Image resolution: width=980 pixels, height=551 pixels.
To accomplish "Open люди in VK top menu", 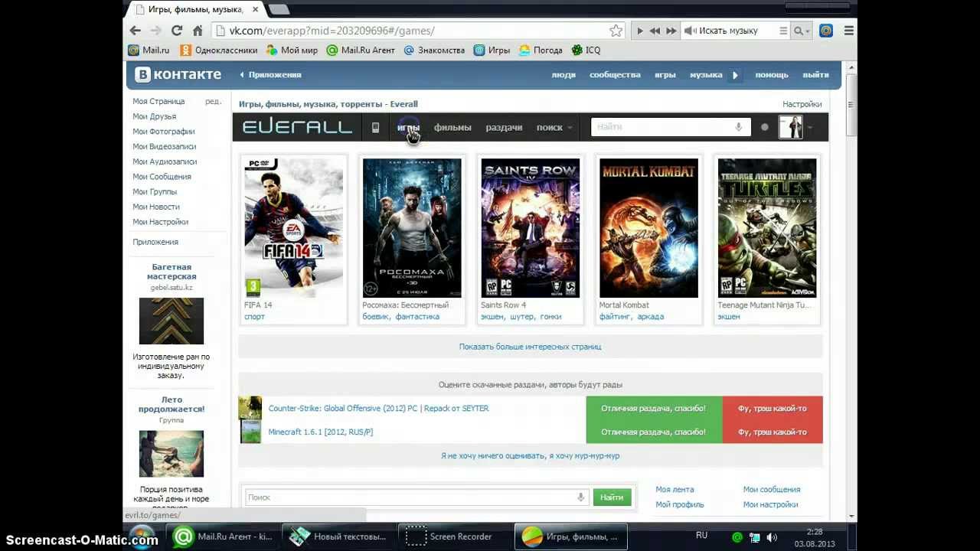I will [x=563, y=75].
